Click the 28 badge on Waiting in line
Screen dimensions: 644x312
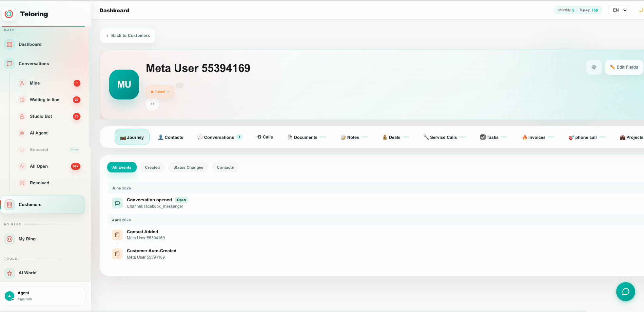tap(77, 100)
